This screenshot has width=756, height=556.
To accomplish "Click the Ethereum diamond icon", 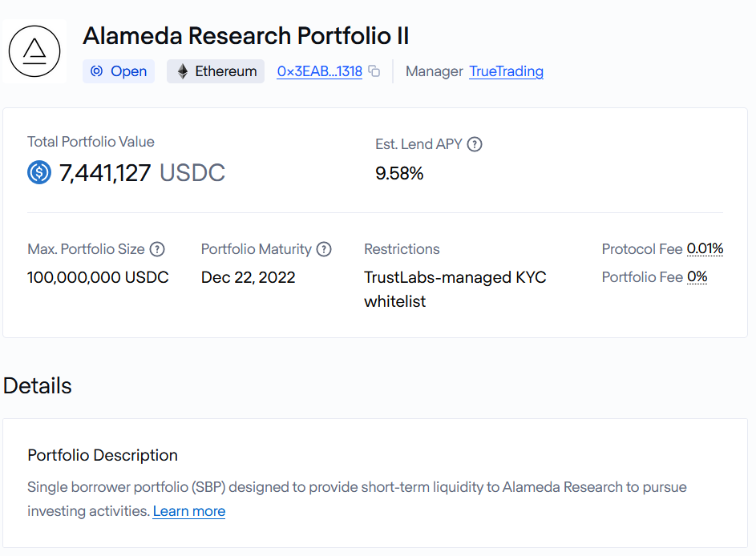I will coord(183,71).
